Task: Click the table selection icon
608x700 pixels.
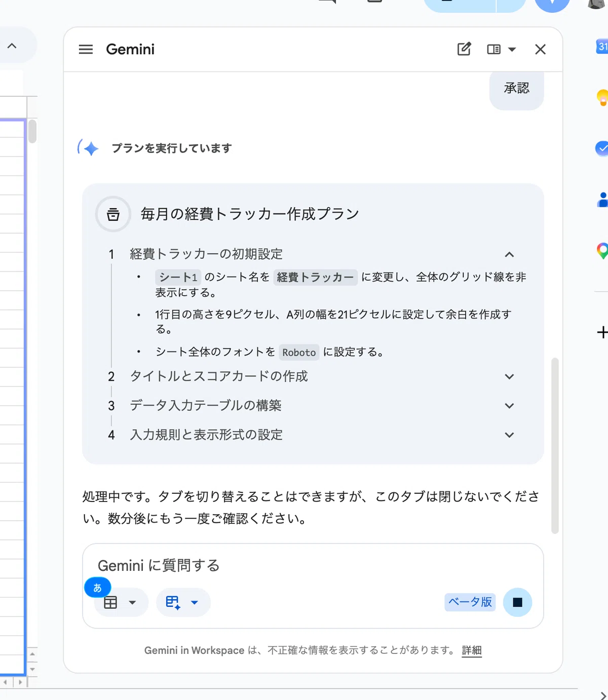Action: click(x=110, y=602)
